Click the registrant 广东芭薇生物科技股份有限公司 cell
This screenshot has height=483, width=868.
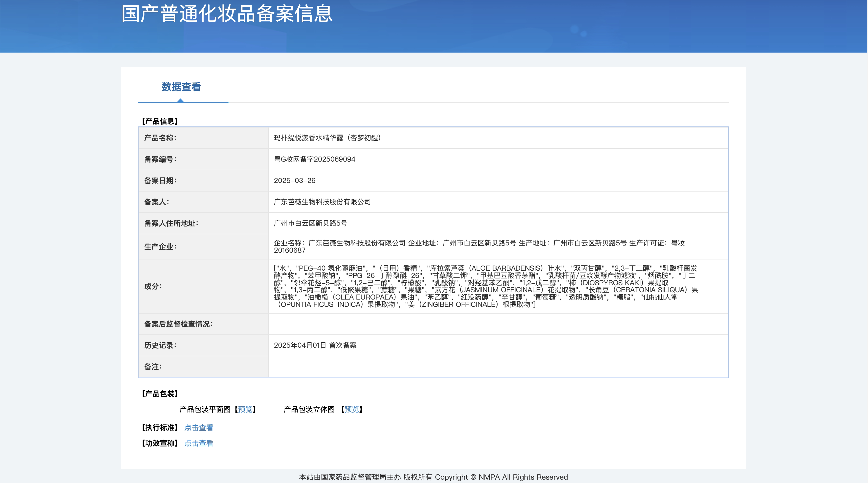click(322, 202)
